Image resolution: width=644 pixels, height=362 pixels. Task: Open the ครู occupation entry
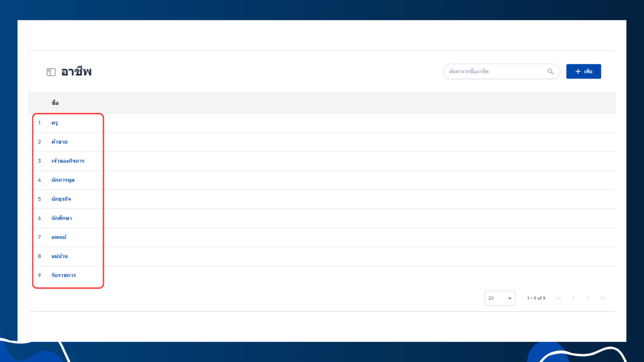(x=55, y=123)
